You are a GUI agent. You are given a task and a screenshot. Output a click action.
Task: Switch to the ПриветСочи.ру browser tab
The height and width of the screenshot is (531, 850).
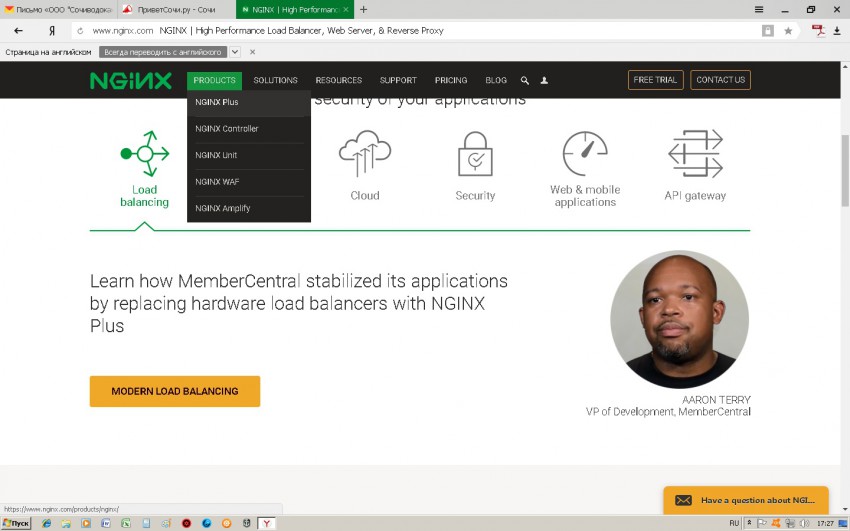175,9
